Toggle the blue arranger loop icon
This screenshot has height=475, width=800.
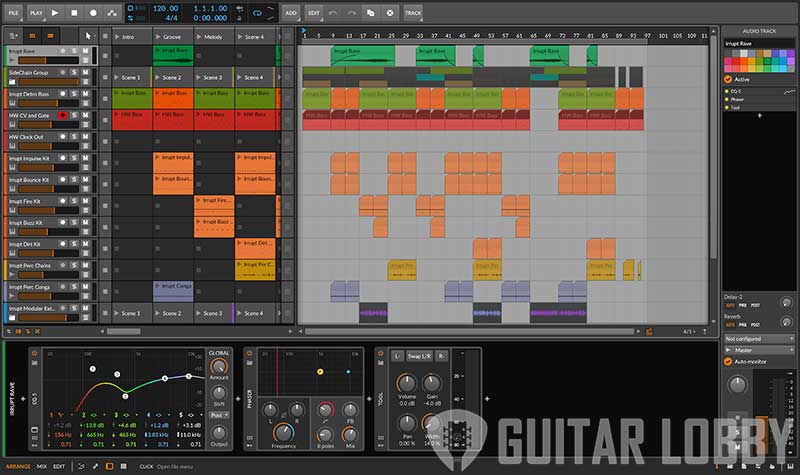(x=257, y=13)
